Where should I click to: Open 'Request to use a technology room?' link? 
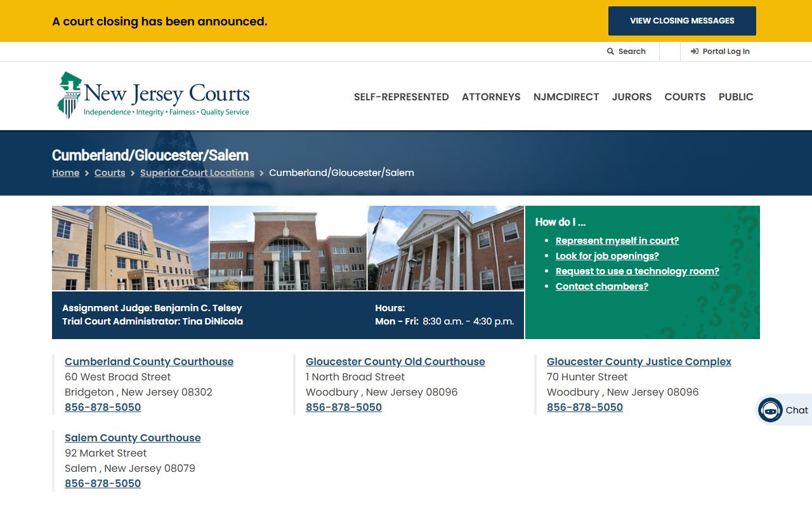638,271
